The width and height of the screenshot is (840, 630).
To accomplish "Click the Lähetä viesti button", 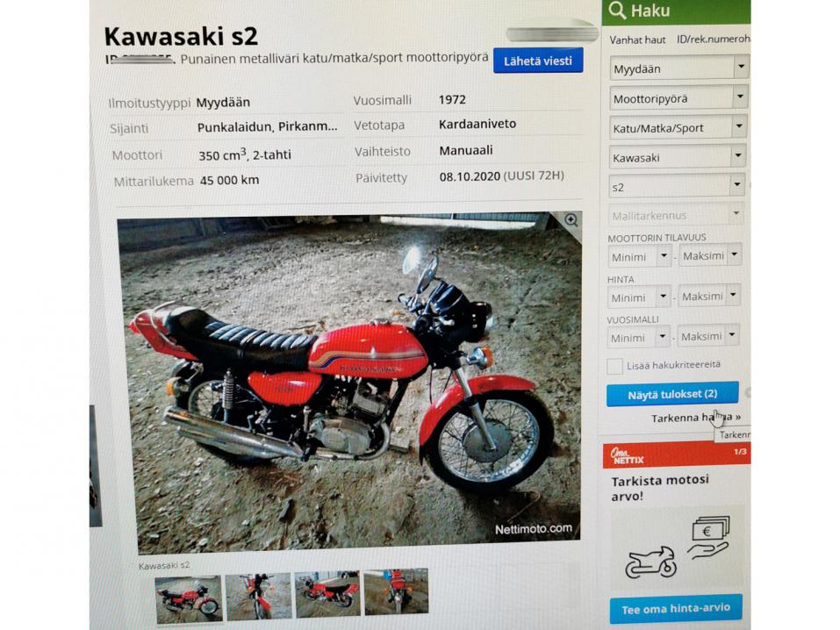I will (x=538, y=61).
